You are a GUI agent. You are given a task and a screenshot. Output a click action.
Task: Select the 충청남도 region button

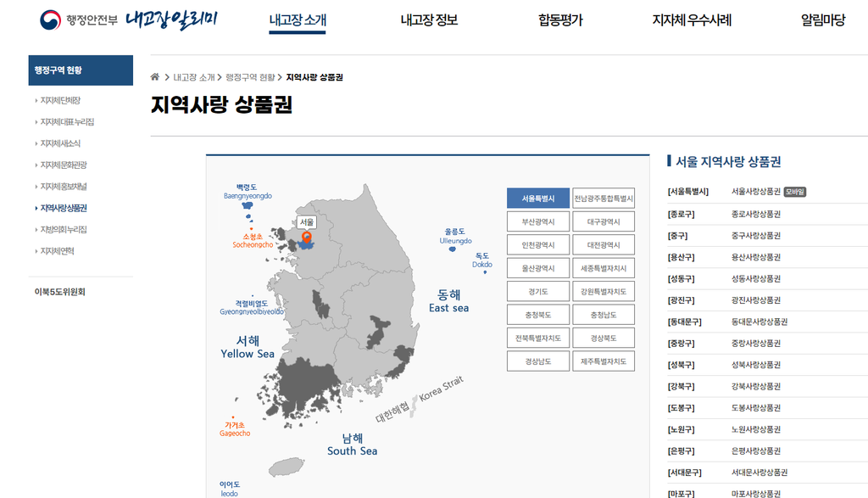(x=604, y=315)
